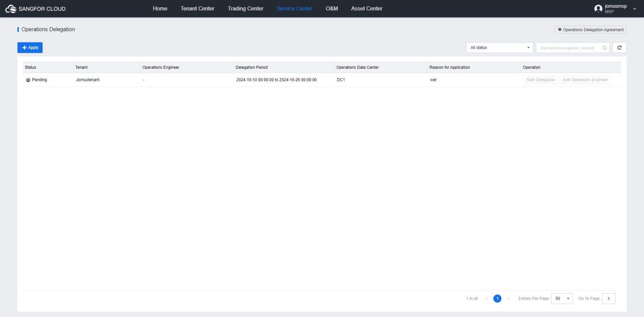Image resolution: width=644 pixels, height=317 pixels.
Task: Open the Tenant Center menu
Action: (197, 9)
